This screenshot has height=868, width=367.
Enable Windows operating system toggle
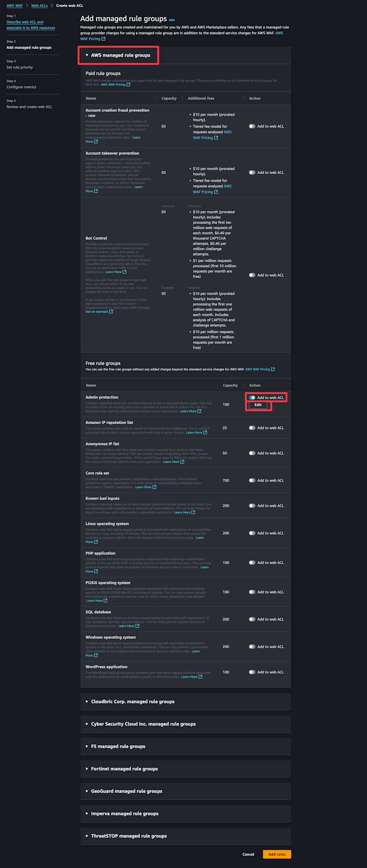252,647
